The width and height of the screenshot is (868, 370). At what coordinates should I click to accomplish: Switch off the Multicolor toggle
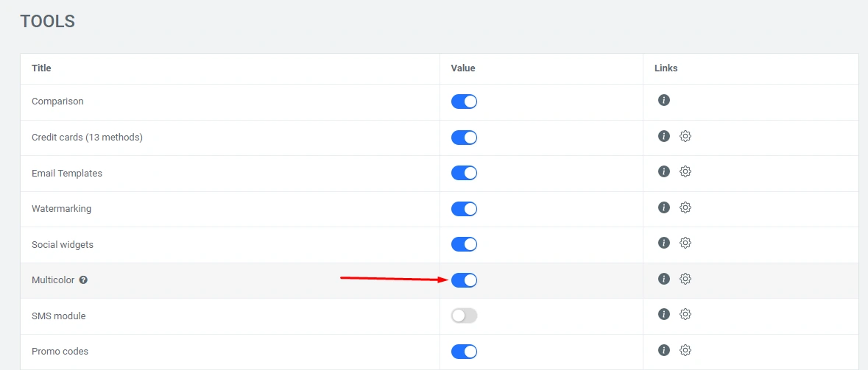(x=464, y=280)
